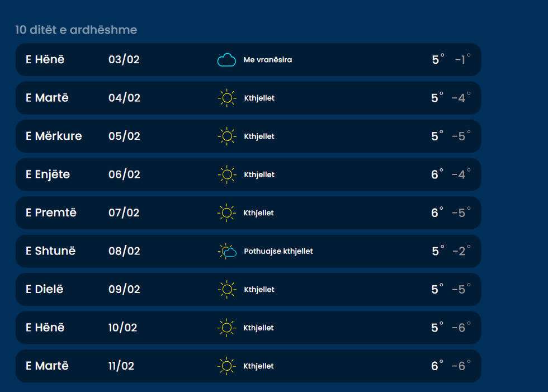Click the 10/02 date text
Viewport: 548px width, 392px height.
122,328
